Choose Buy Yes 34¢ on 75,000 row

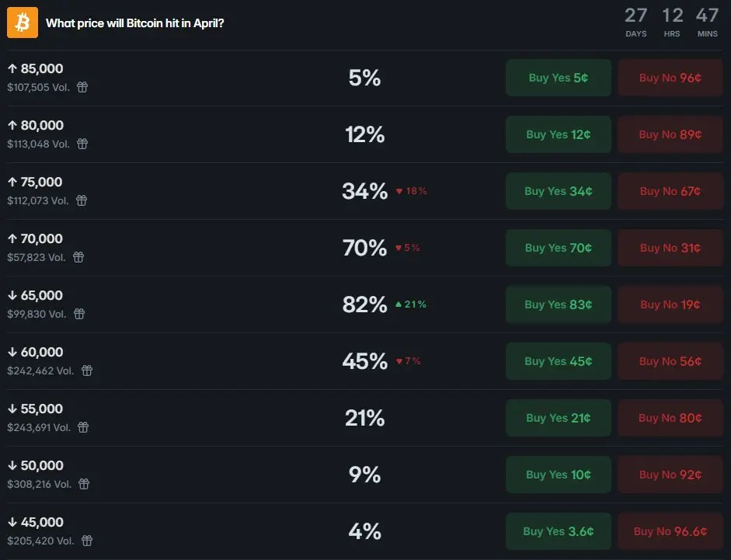click(x=558, y=191)
